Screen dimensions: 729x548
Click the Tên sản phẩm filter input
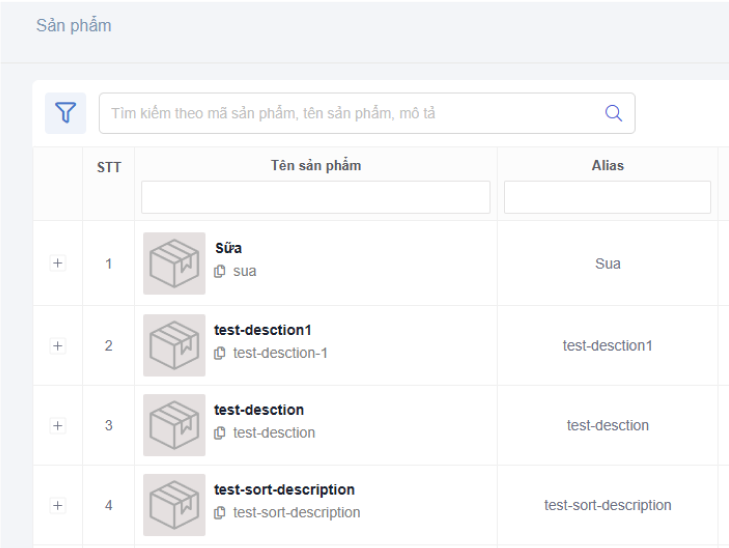tap(315, 197)
